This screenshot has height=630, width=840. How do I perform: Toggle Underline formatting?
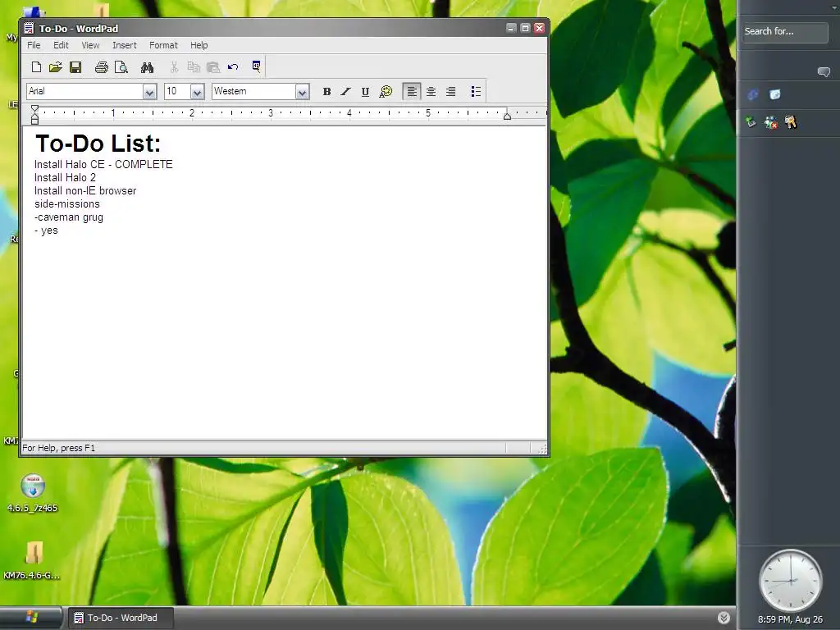pos(365,92)
